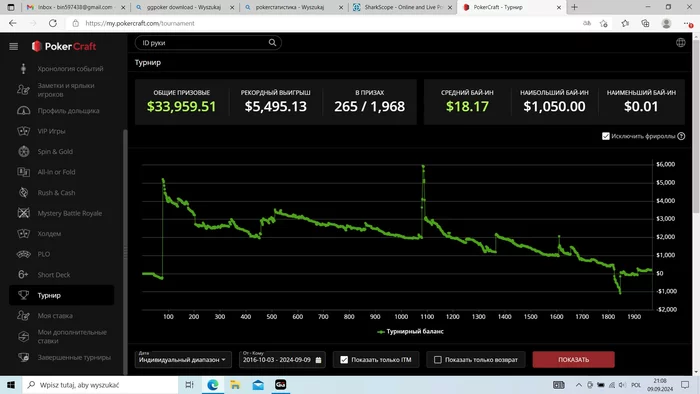Open the browser tab actions menu icon
Viewport: 700px width, 394px height.
(11, 7)
